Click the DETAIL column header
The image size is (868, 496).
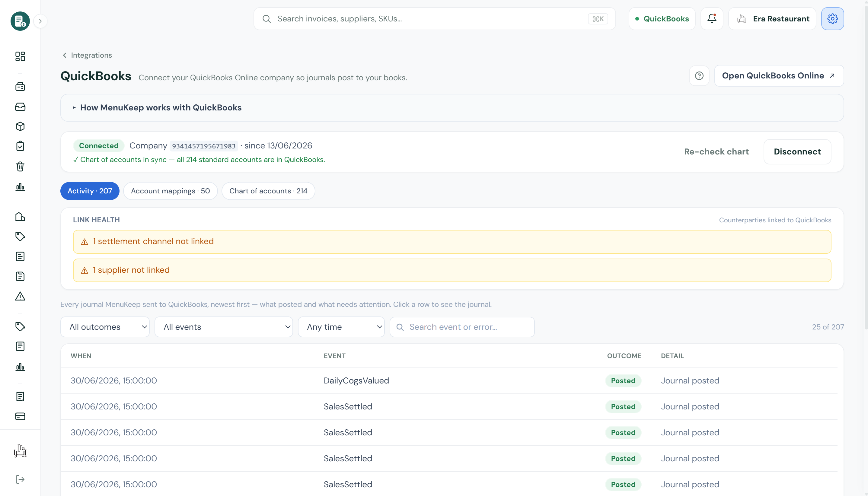click(672, 356)
